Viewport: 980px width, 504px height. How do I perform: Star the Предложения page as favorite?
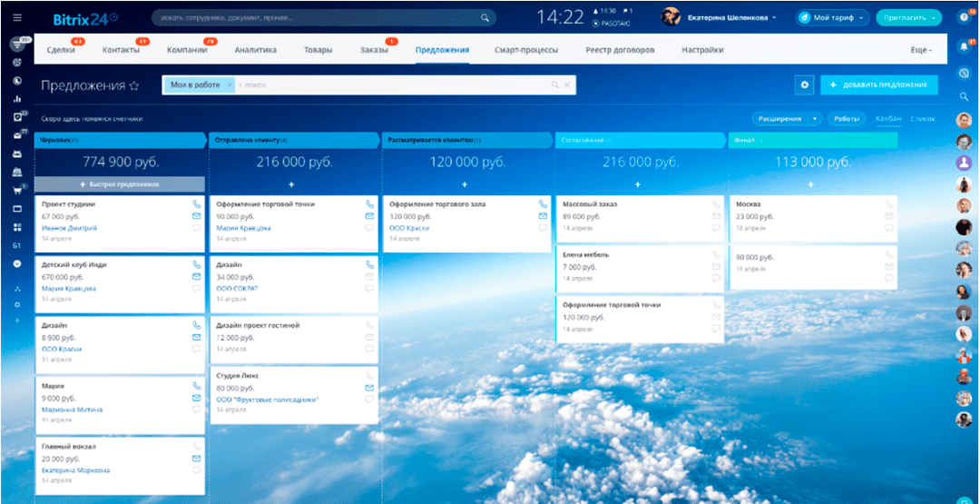coord(134,85)
